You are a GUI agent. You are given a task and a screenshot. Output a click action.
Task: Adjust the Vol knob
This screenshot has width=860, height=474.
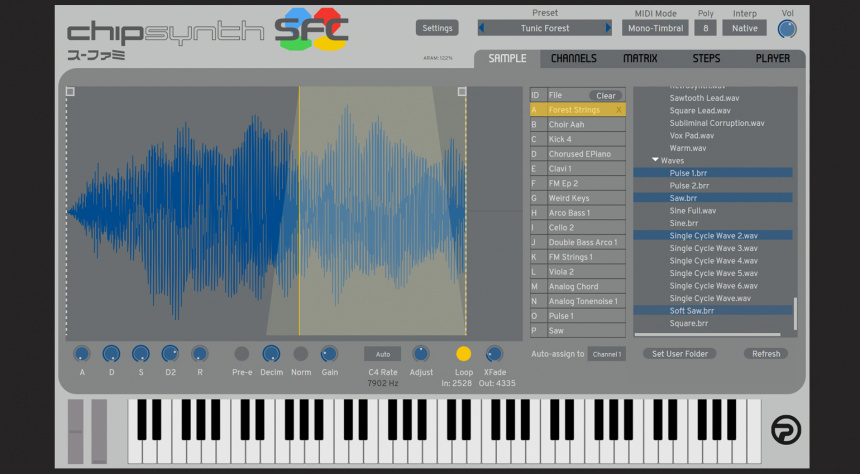[x=788, y=29]
